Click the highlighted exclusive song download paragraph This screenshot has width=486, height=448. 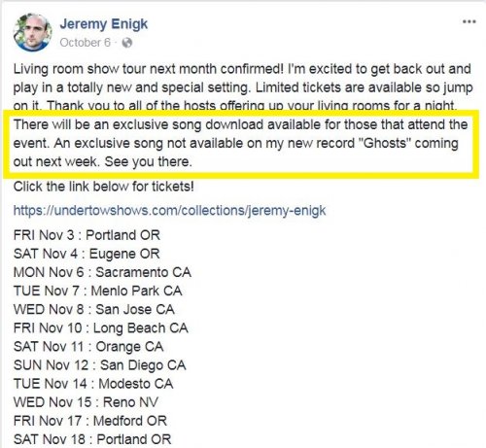tap(240, 143)
